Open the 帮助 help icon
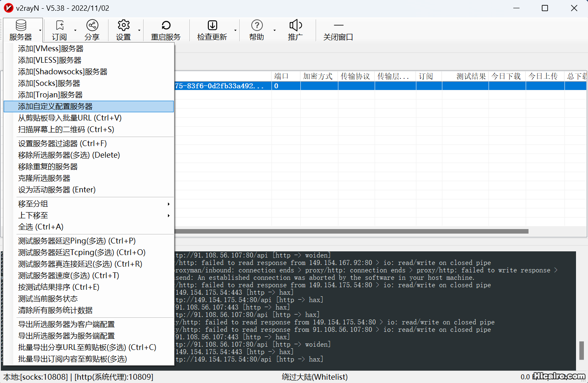 257,30
